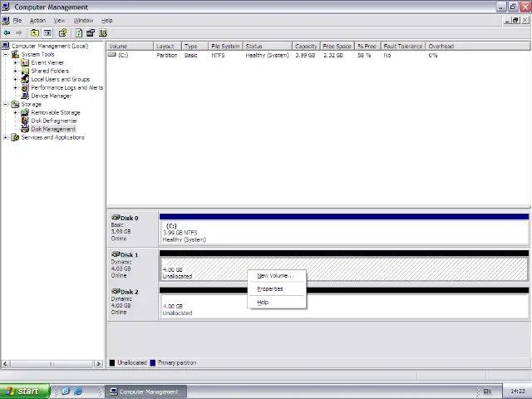
Task: Expand the Event Viewer node
Action: pyautogui.click(x=15, y=63)
